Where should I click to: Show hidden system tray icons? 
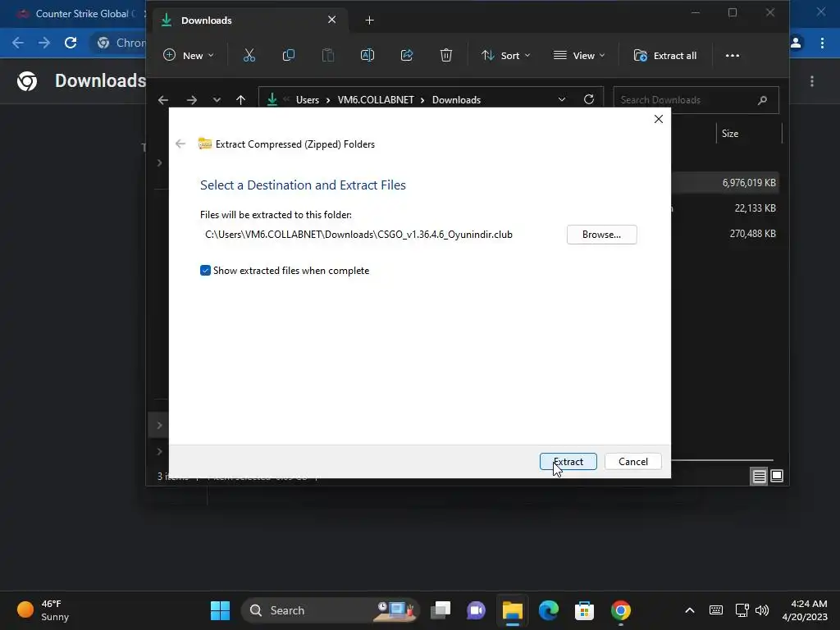pos(689,610)
